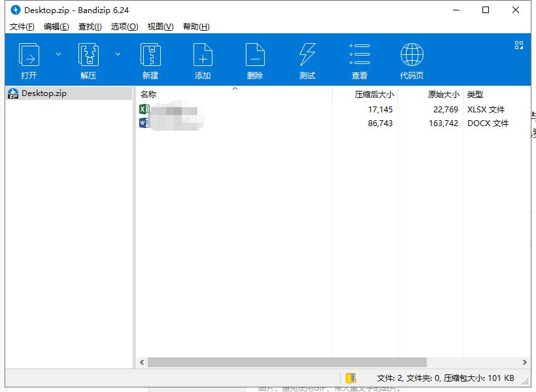Screen dimensions: 536x392
Task: Click the small layout icon at toolbar's right edge
Action: coord(519,45)
